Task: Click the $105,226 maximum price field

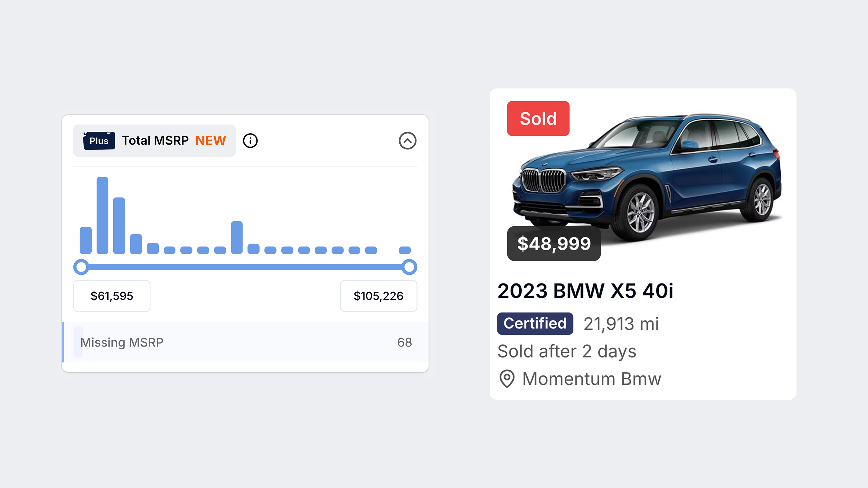Action: tap(378, 296)
